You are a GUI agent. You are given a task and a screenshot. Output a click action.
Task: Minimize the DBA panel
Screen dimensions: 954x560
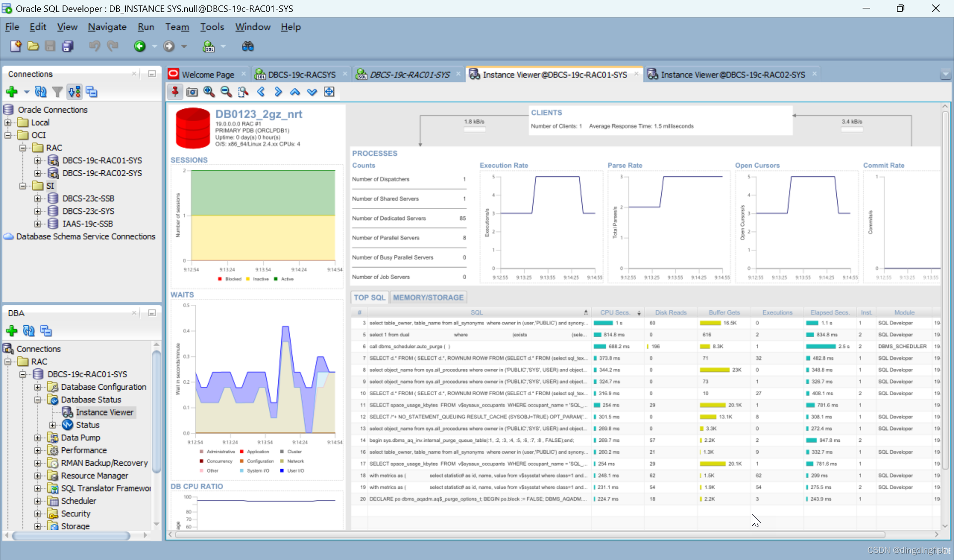152,313
